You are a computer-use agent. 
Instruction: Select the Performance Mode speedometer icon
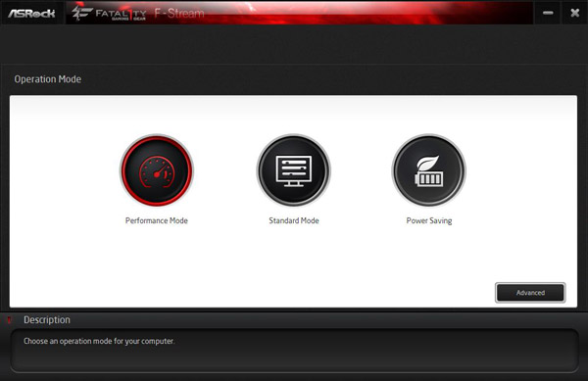pyautogui.click(x=157, y=170)
